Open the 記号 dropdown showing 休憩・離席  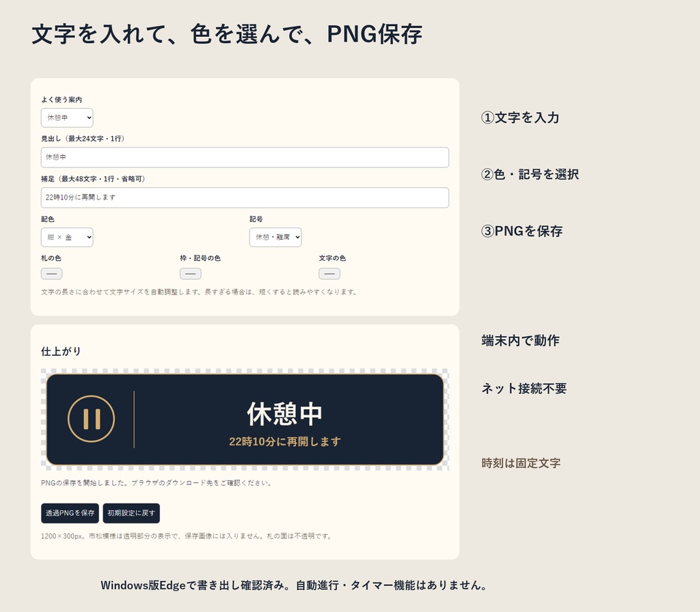tap(275, 237)
